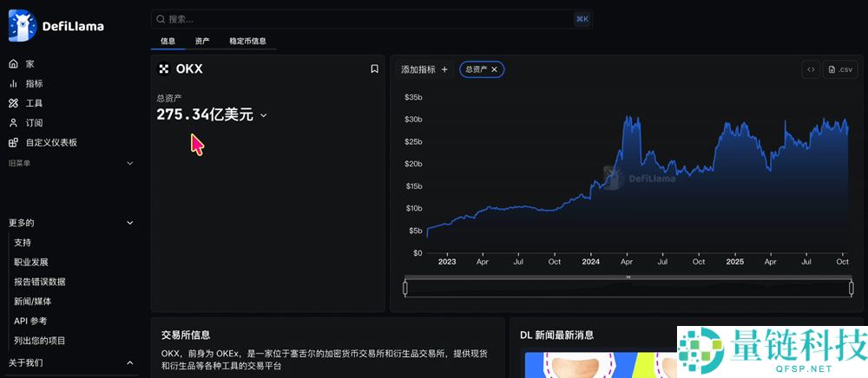
Task: Click the OKX logo icon
Action: 163,69
